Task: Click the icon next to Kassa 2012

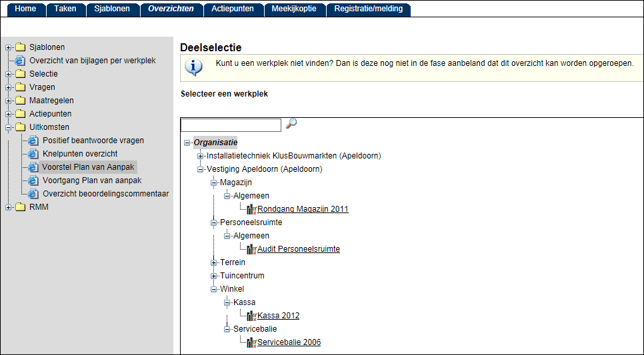Action: (252, 316)
